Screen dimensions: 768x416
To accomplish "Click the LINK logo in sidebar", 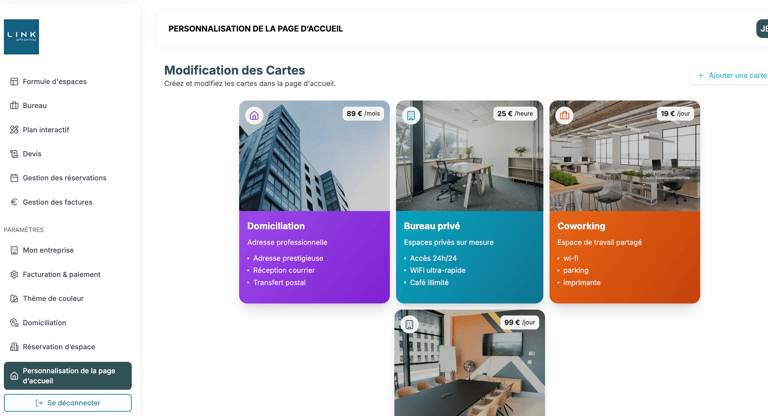I will click(22, 37).
